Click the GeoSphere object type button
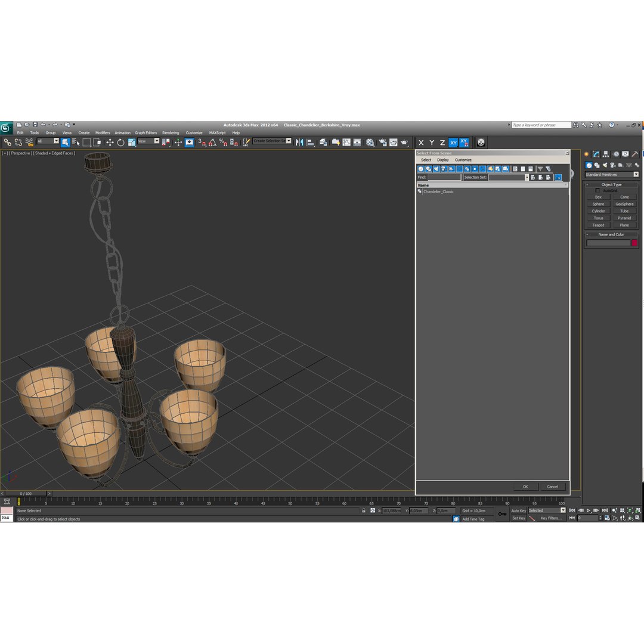Screen dimensions: 644x644 (x=624, y=204)
